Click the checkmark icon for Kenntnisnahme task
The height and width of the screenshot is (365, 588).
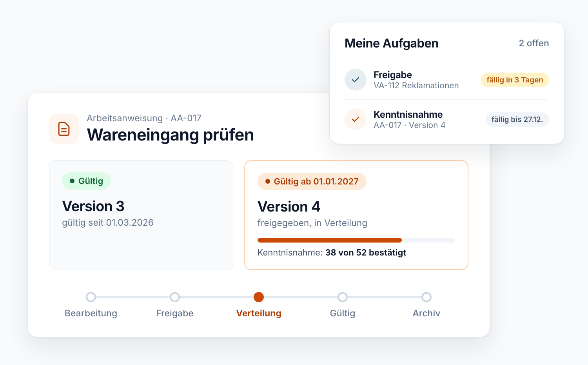(356, 119)
